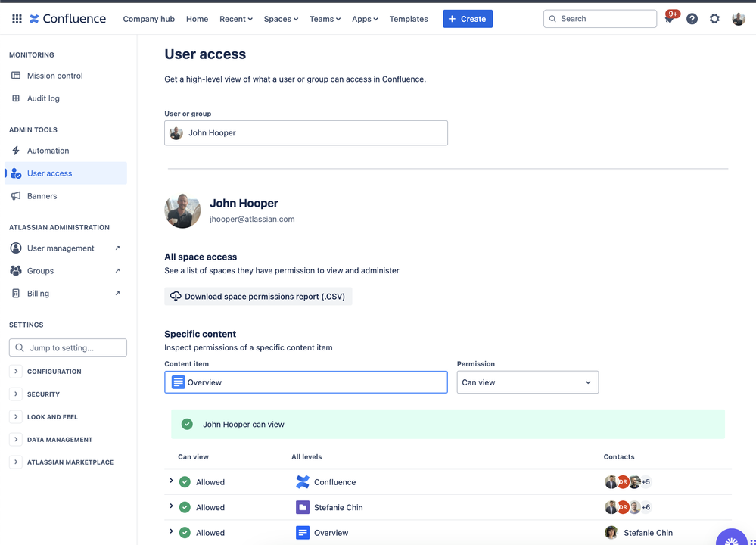Image resolution: width=756 pixels, height=545 pixels.
Task: Expand the LOOK AND FEEL section
Action: click(x=16, y=416)
